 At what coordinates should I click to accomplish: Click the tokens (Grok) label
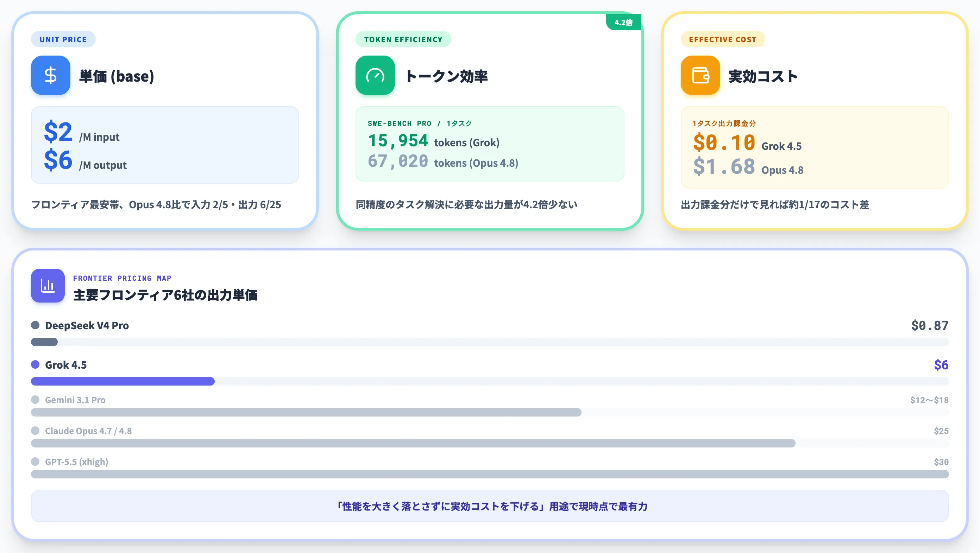(467, 142)
